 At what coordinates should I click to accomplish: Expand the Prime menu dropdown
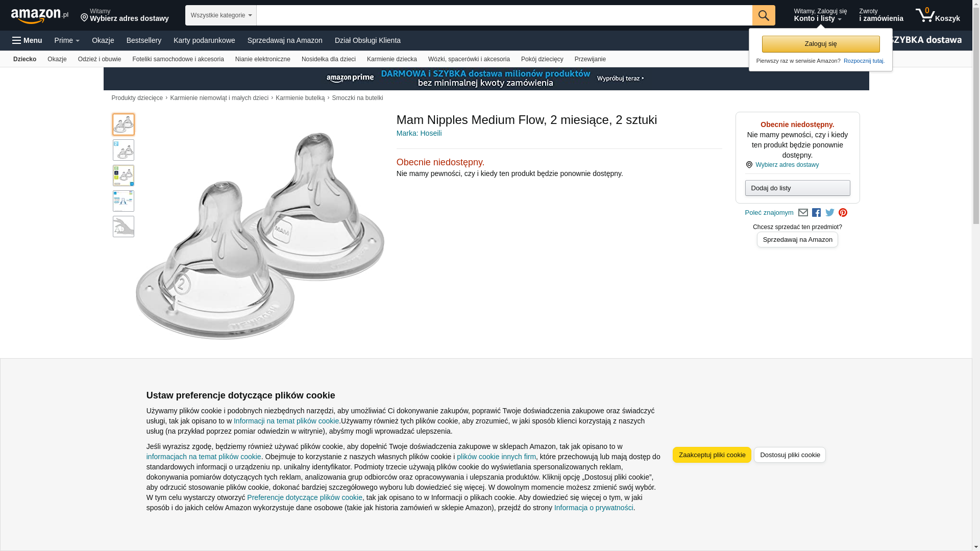[x=67, y=40]
